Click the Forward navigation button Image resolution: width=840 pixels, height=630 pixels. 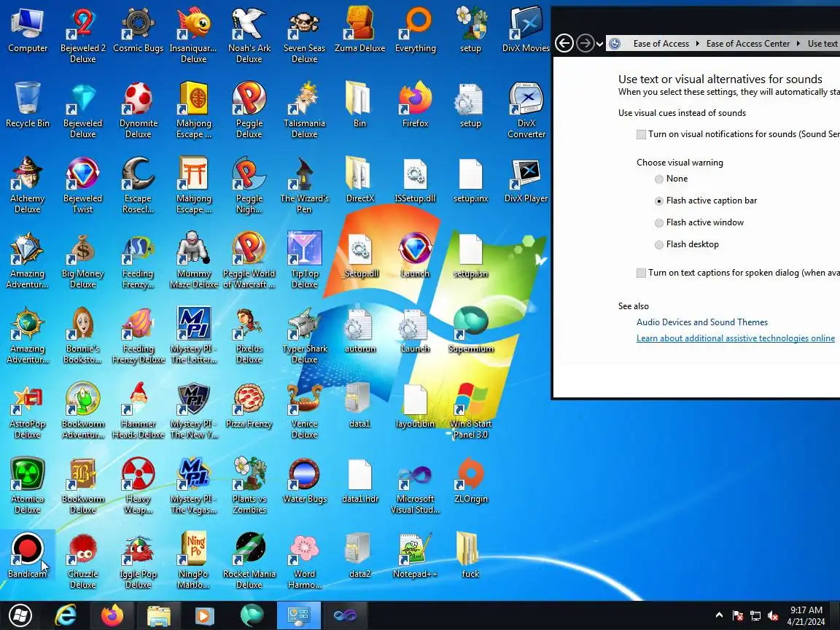(x=585, y=44)
